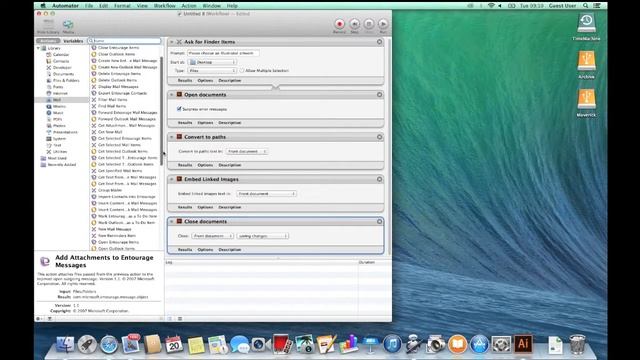Open Embed linked images Front document dropdown
640x360 pixels.
(266, 193)
